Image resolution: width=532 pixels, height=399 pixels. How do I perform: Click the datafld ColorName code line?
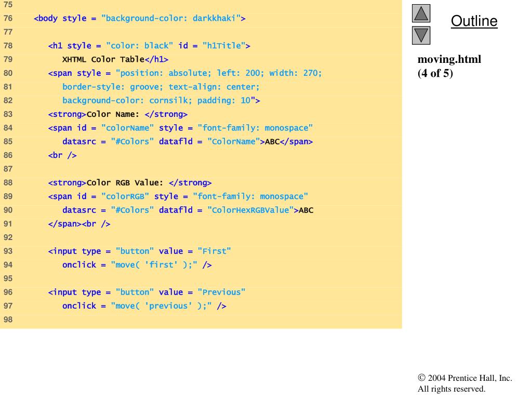188,141
